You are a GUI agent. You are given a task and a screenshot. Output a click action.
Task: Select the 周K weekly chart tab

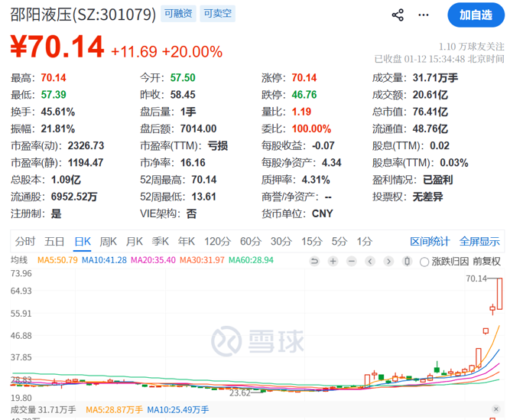click(109, 241)
